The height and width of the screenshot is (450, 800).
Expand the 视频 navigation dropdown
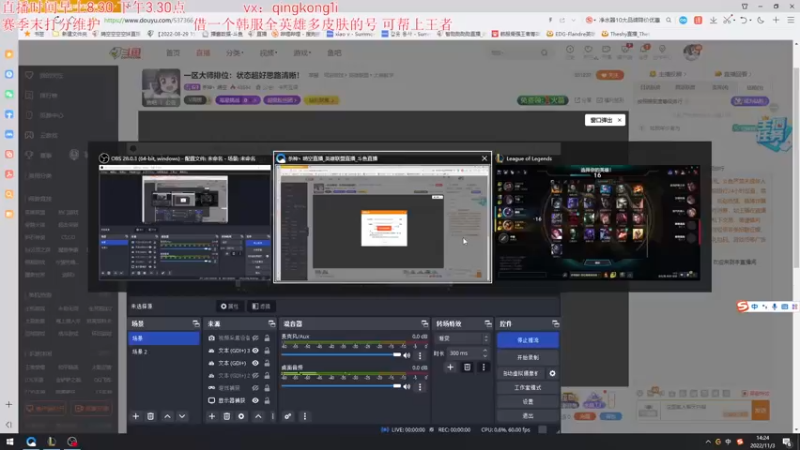(268, 53)
